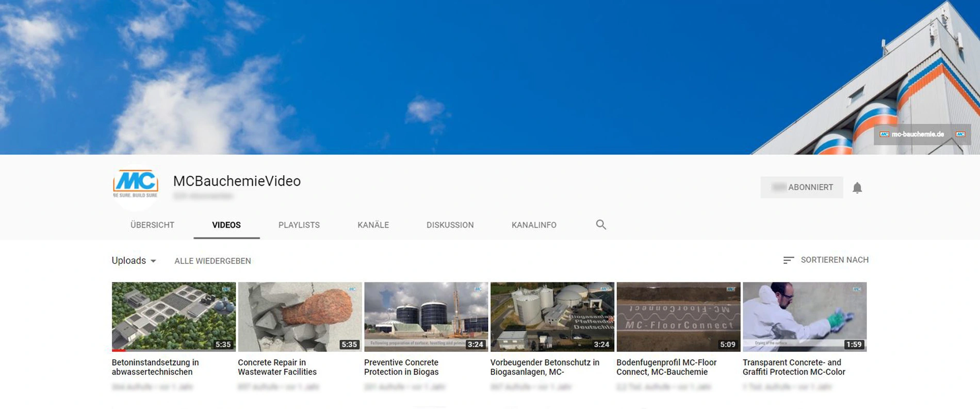The height and width of the screenshot is (409, 980).
Task: Toggle the notification bell for this channel
Action: [x=857, y=187]
